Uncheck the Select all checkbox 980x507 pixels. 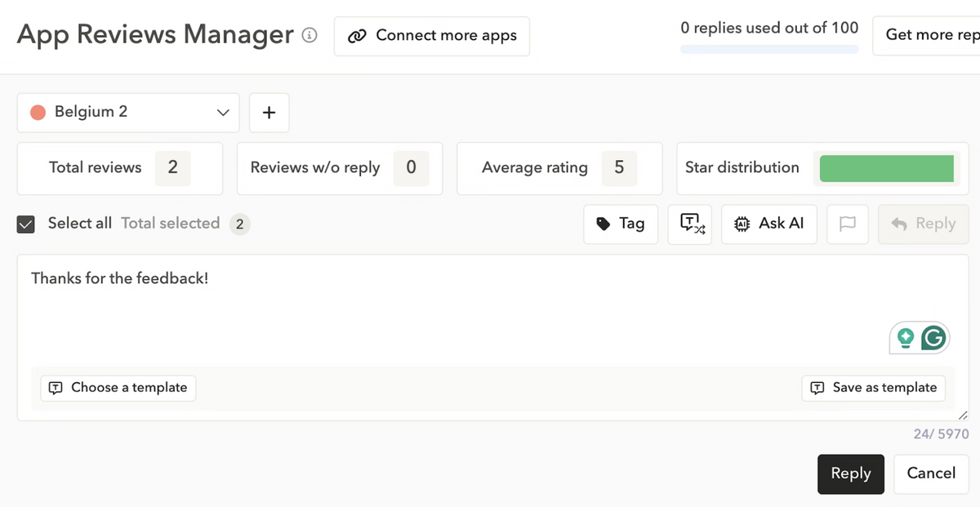(x=26, y=225)
